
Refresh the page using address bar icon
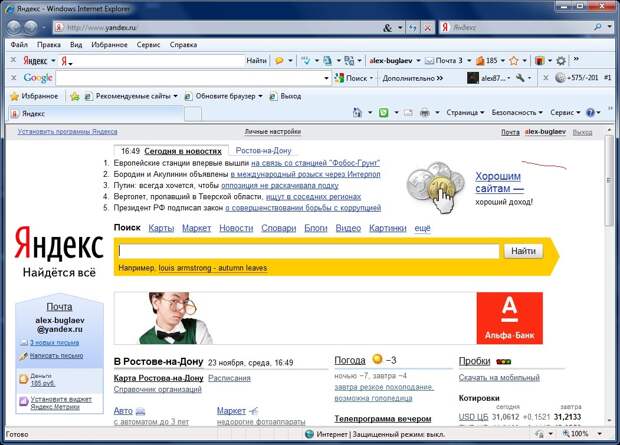[x=413, y=28]
